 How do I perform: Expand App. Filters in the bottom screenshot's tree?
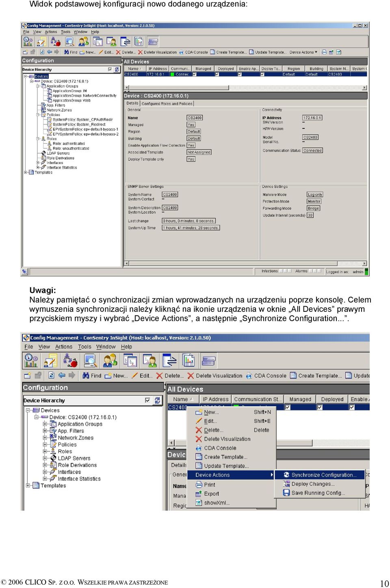[x=45, y=431]
